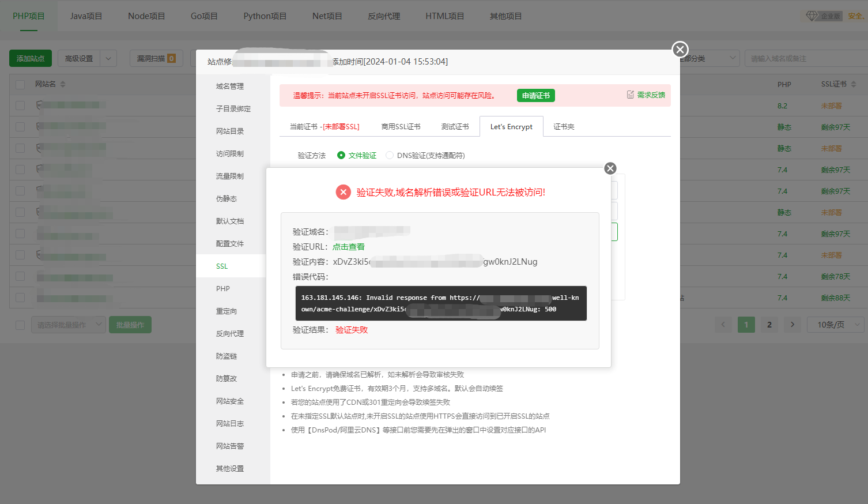
Task: Switch to Go项目 tab
Action: (204, 16)
